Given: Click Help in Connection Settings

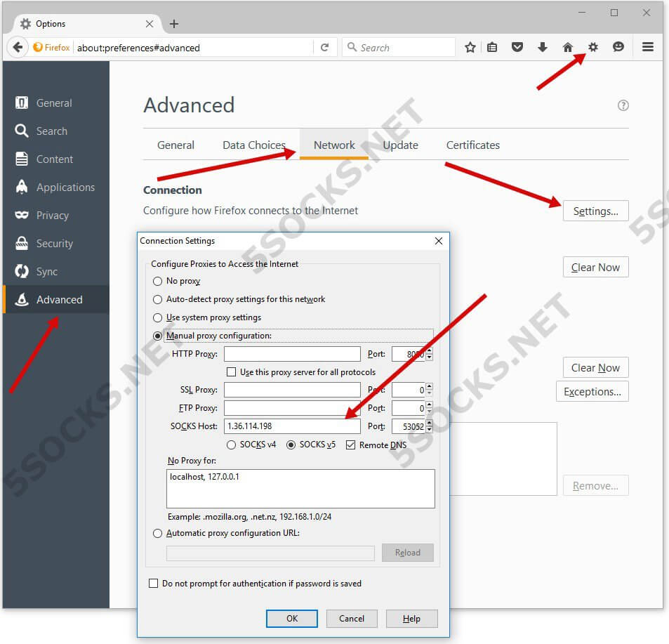Looking at the screenshot, I should point(412,619).
